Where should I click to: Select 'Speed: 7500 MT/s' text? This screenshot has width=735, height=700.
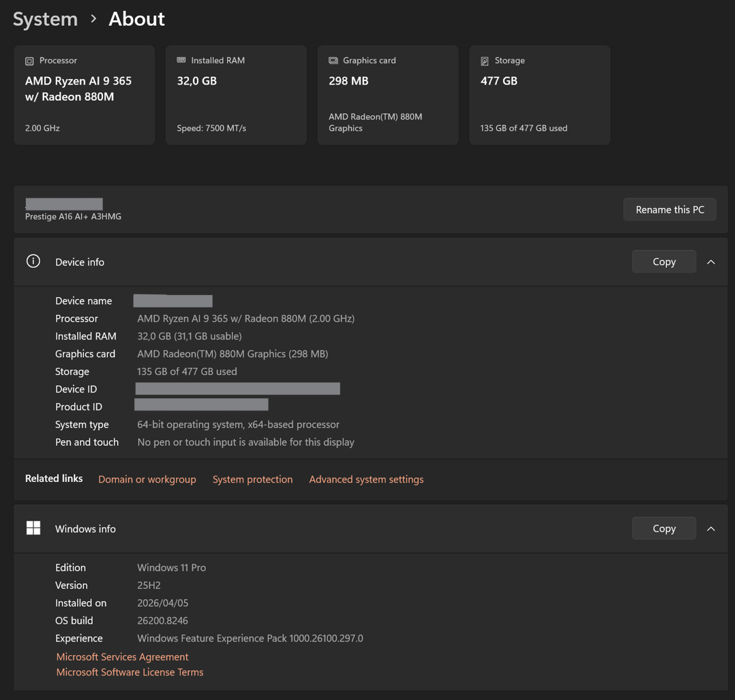coord(211,128)
